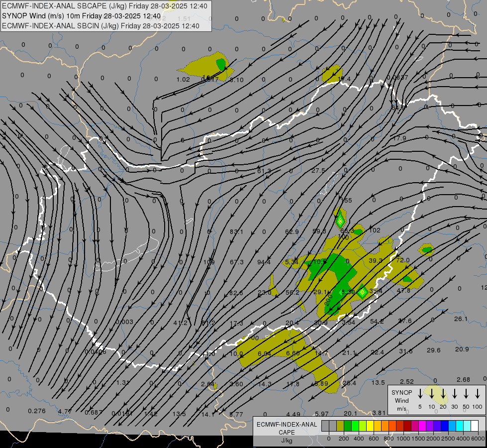487x448 pixels.
Task: Click the ECMWF-INDEX-ANAL CAPE legend title
Action: (x=287, y=428)
